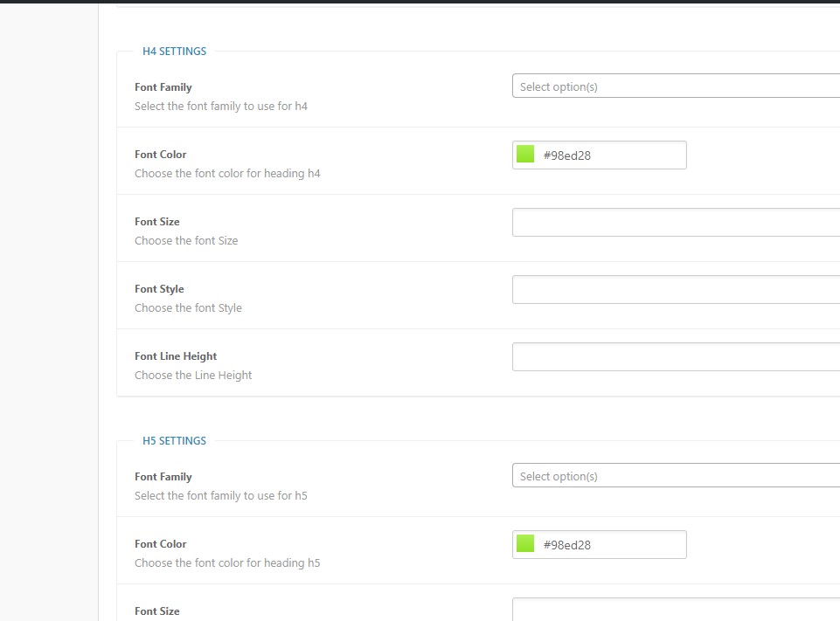
Task: Focus the H4 Font Size input
Action: [675, 222]
